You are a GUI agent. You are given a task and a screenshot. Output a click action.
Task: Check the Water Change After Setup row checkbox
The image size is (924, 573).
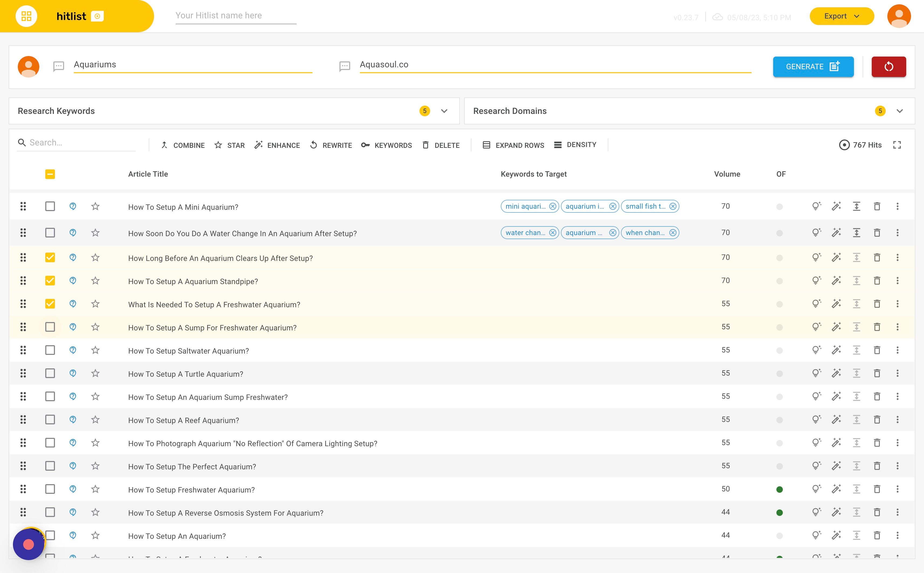click(x=50, y=232)
